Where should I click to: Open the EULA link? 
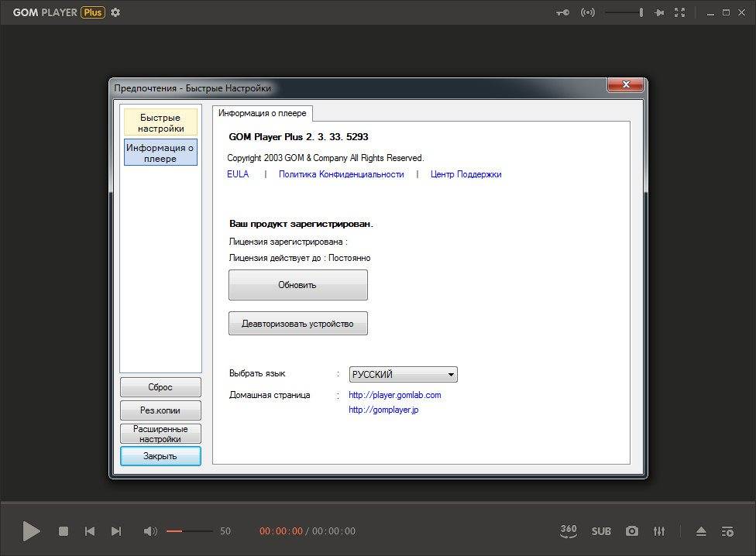pos(238,174)
